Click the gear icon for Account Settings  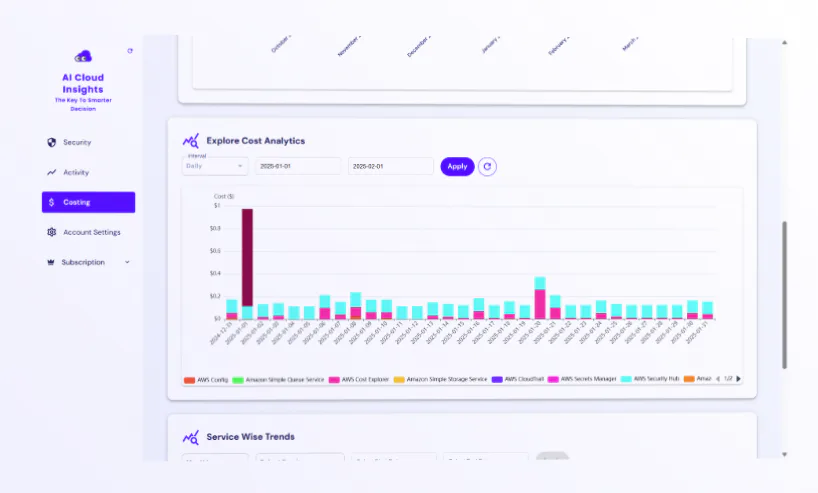51,232
